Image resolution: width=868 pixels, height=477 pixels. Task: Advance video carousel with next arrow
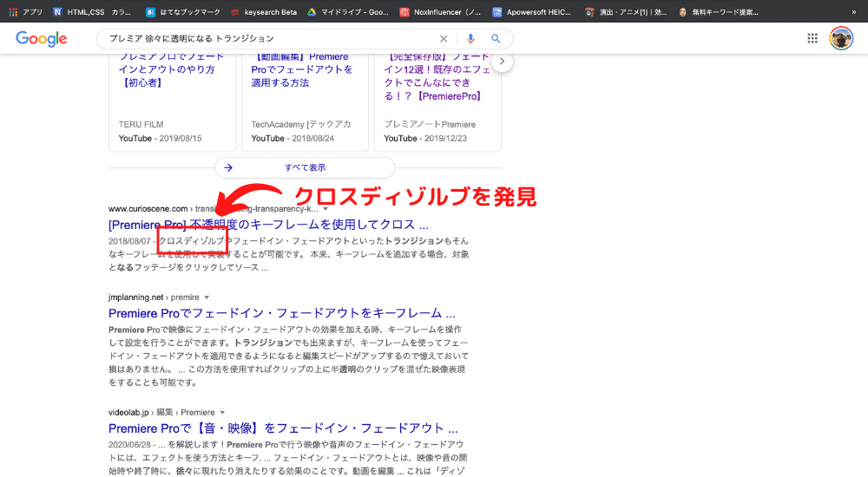pyautogui.click(x=502, y=62)
